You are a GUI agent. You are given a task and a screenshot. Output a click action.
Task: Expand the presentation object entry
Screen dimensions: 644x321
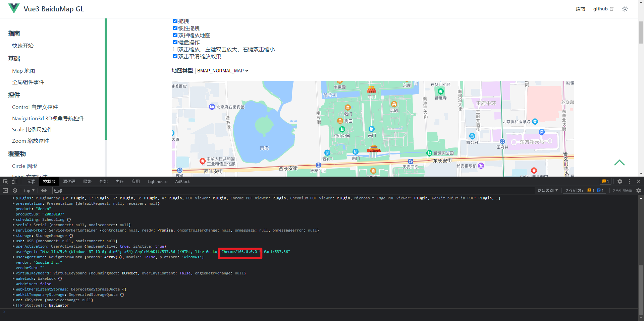(13, 203)
